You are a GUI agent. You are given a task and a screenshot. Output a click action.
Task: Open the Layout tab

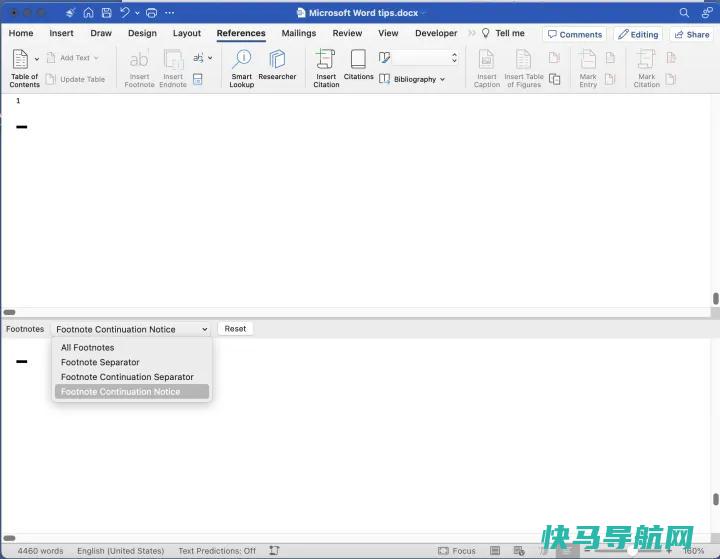point(187,33)
